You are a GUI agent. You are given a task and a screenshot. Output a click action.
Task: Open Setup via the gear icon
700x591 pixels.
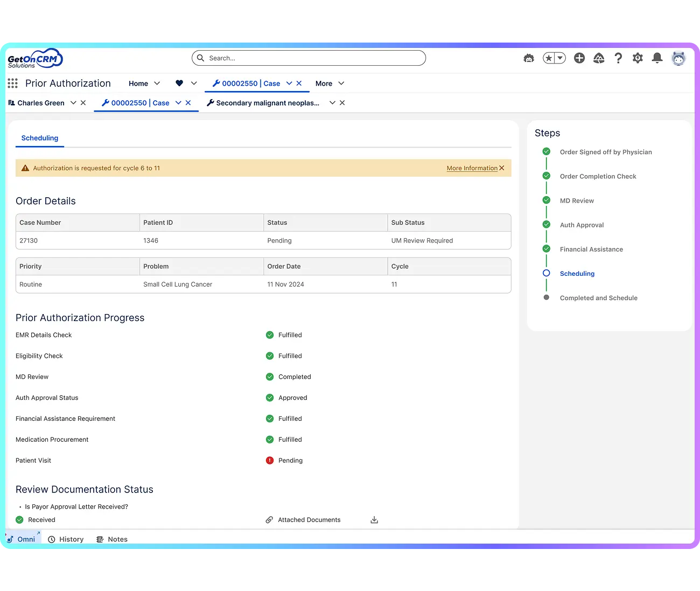638,58
